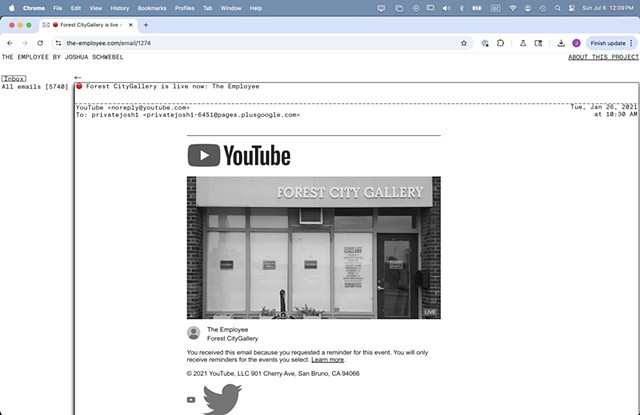640x415 pixels.
Task: Click the date and time in menu bar
Action: click(x=608, y=8)
